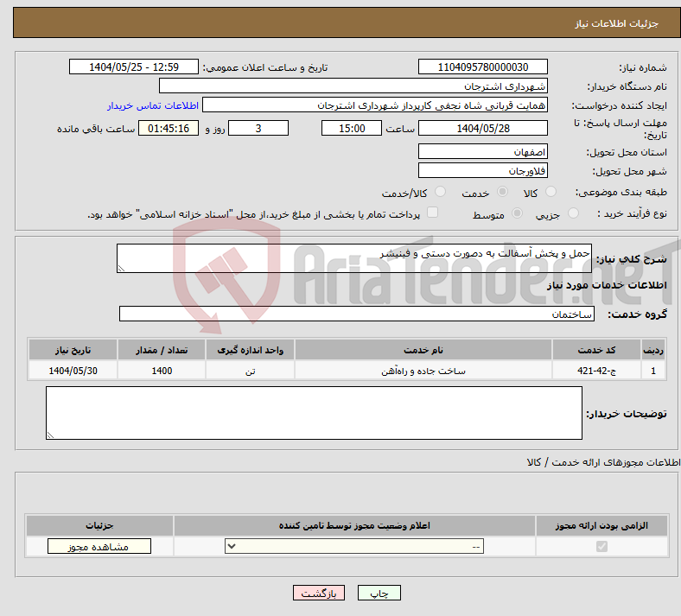Click the کد خدمت column header

597,350
